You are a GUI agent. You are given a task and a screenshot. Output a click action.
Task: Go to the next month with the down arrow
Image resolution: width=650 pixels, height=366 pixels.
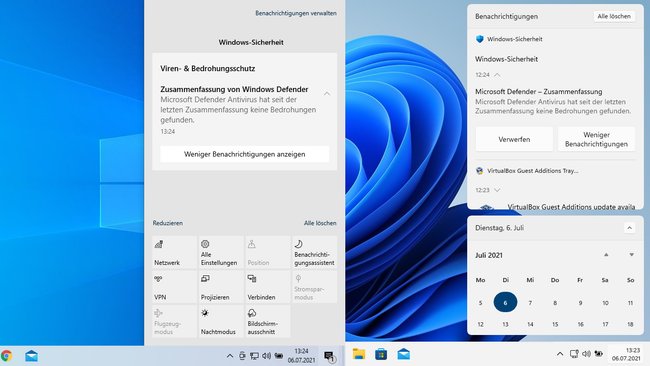coord(631,255)
